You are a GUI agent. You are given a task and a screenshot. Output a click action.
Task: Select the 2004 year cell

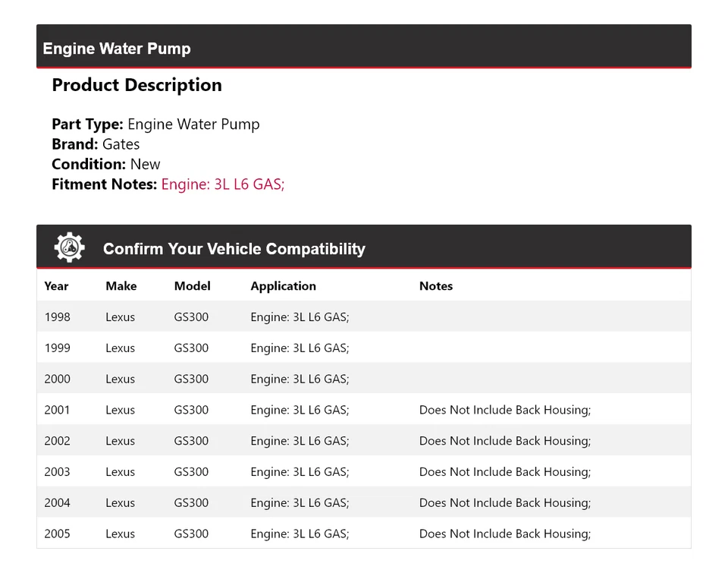tap(57, 503)
